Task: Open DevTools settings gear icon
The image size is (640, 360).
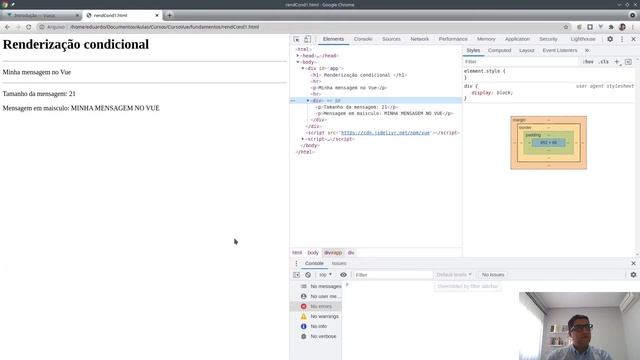Action: (x=610, y=39)
